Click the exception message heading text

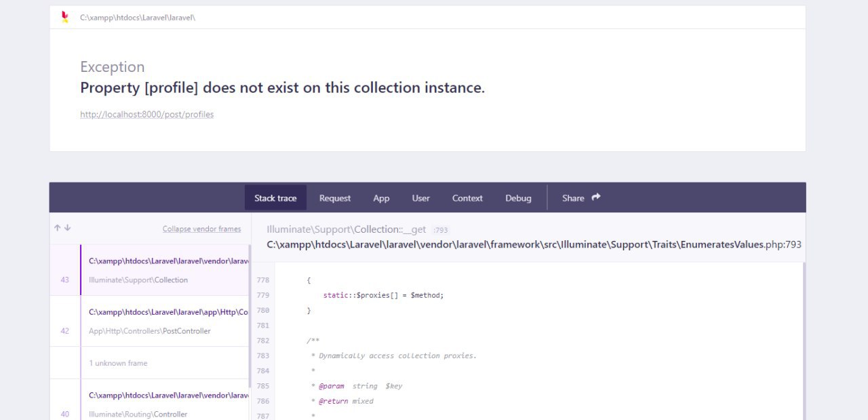click(282, 88)
